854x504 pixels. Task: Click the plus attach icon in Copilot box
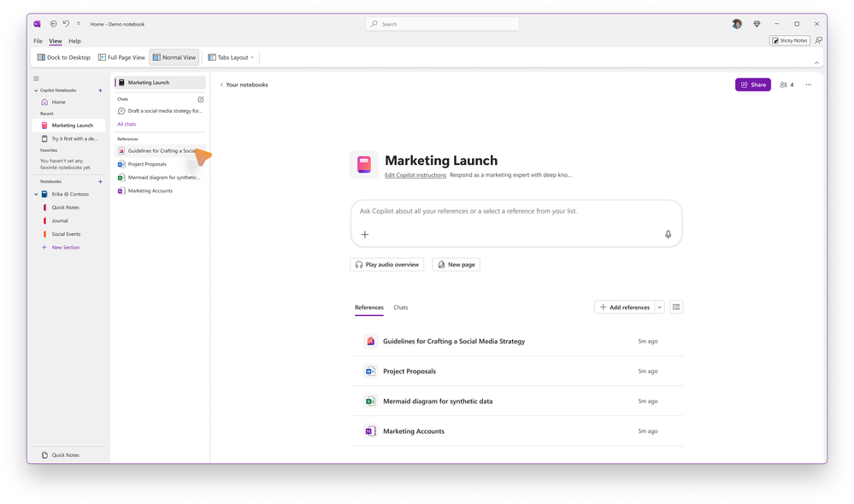(x=365, y=234)
